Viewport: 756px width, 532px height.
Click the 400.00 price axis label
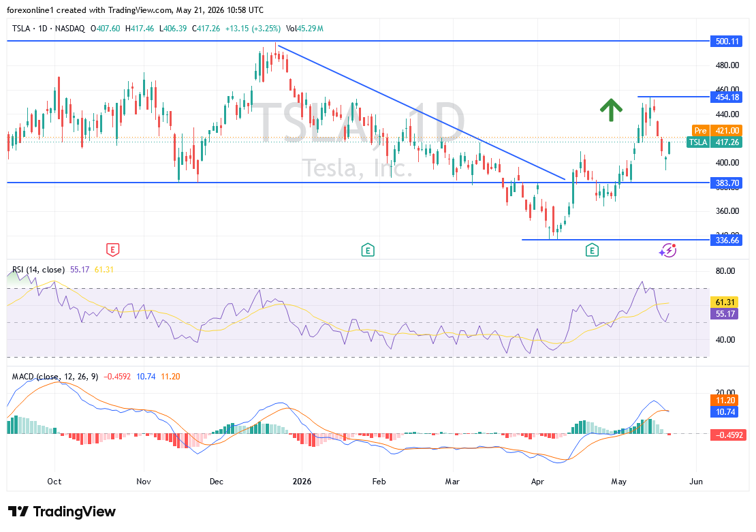click(x=727, y=163)
